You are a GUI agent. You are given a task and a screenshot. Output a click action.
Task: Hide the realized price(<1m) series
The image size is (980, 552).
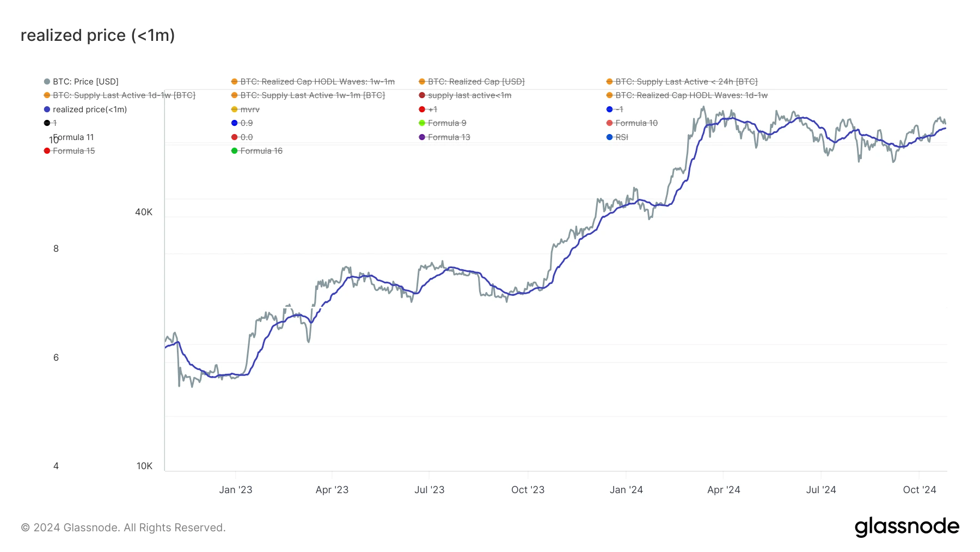tap(85, 110)
